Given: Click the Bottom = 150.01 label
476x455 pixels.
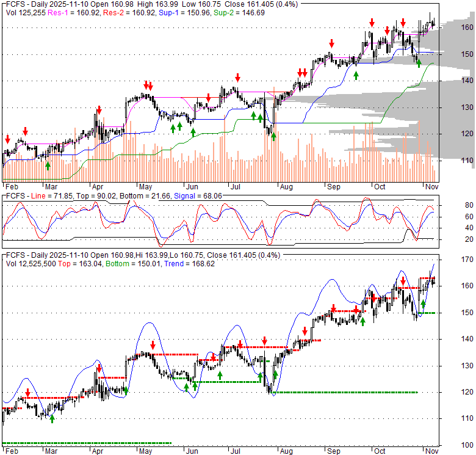Looking at the screenshot, I should [x=133, y=264].
